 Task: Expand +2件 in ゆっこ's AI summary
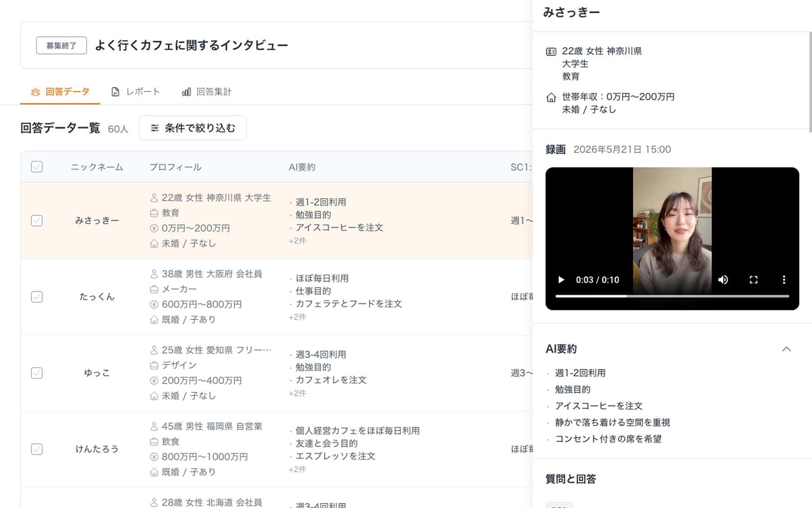point(297,393)
